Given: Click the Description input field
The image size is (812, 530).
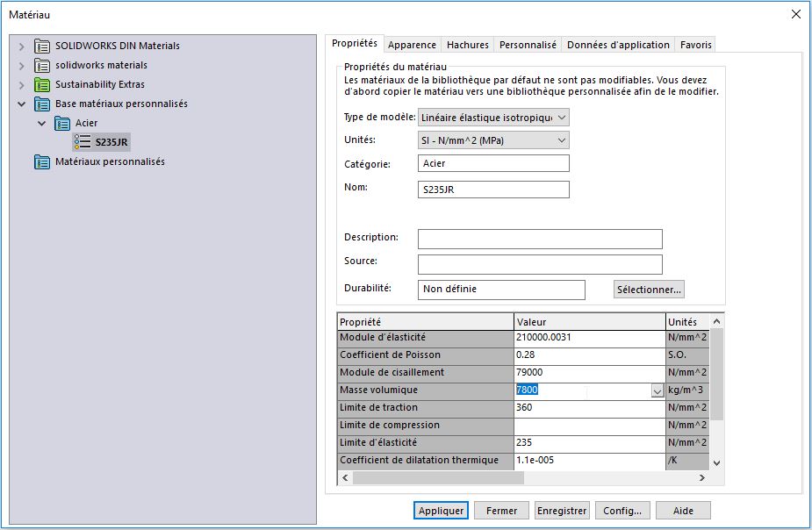Looking at the screenshot, I should [x=540, y=240].
